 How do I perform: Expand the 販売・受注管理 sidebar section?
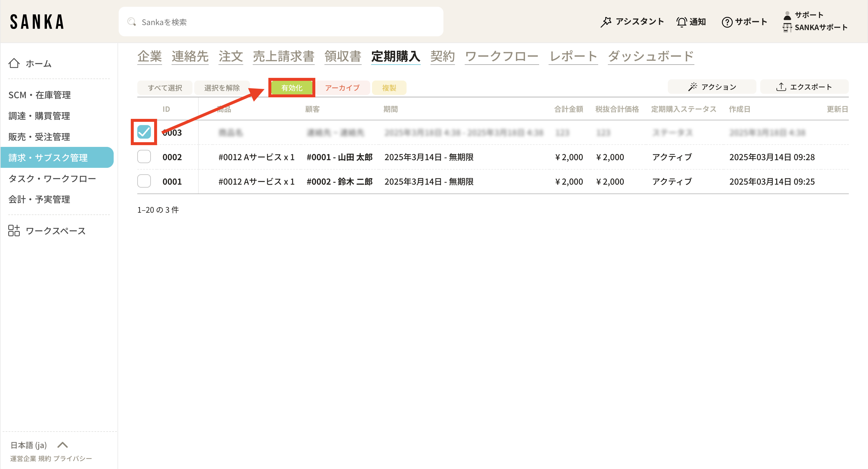pos(39,137)
